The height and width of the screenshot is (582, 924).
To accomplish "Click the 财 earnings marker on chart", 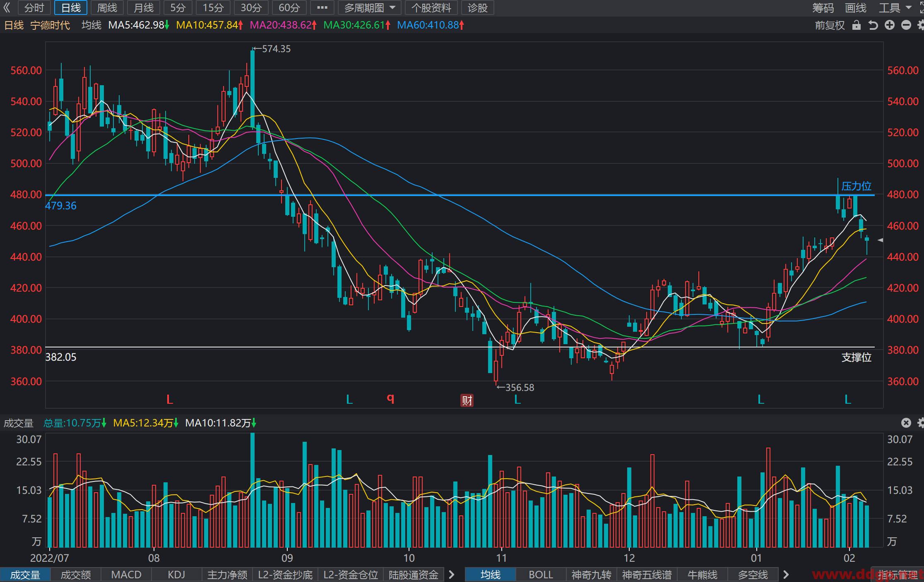I will (467, 400).
